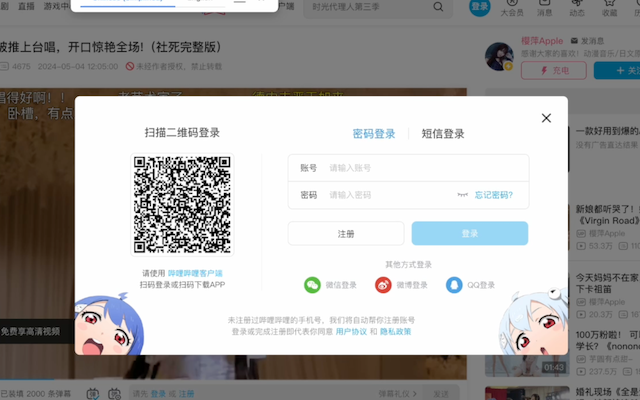
Task: Toggle password visibility eye icon
Action: click(x=462, y=195)
